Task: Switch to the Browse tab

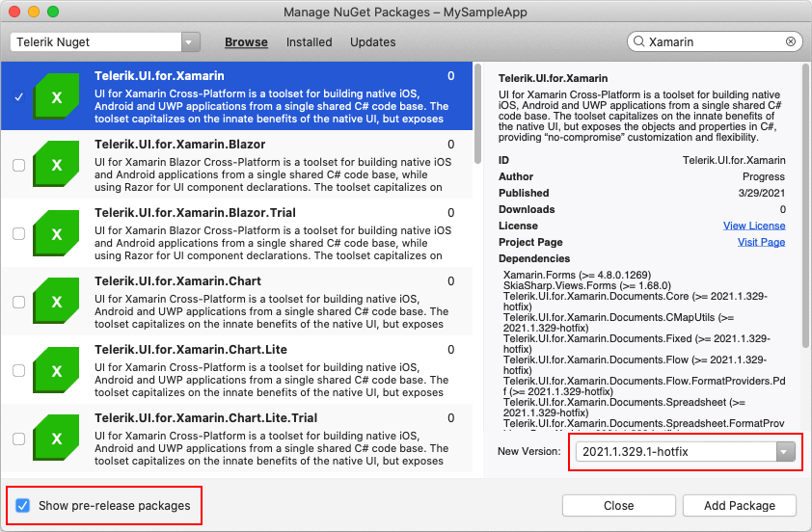Action: [246, 41]
